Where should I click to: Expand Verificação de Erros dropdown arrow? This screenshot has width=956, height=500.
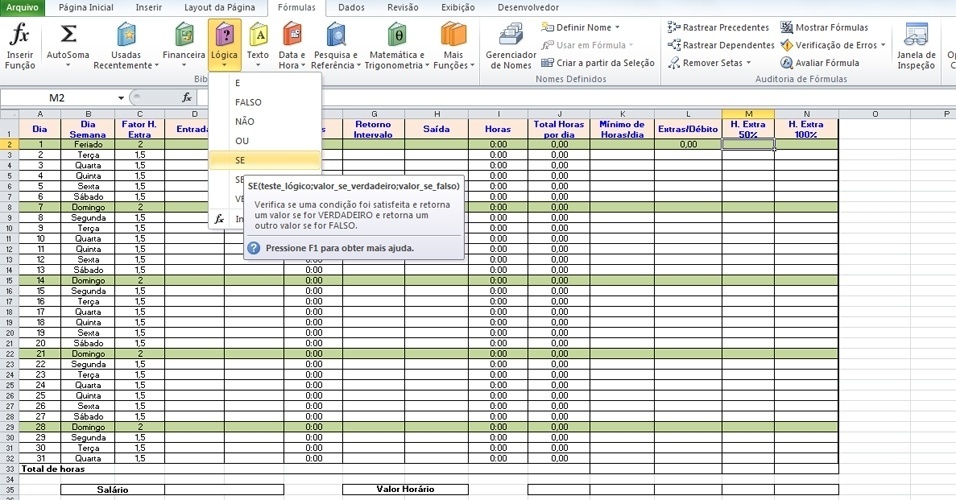click(x=883, y=45)
